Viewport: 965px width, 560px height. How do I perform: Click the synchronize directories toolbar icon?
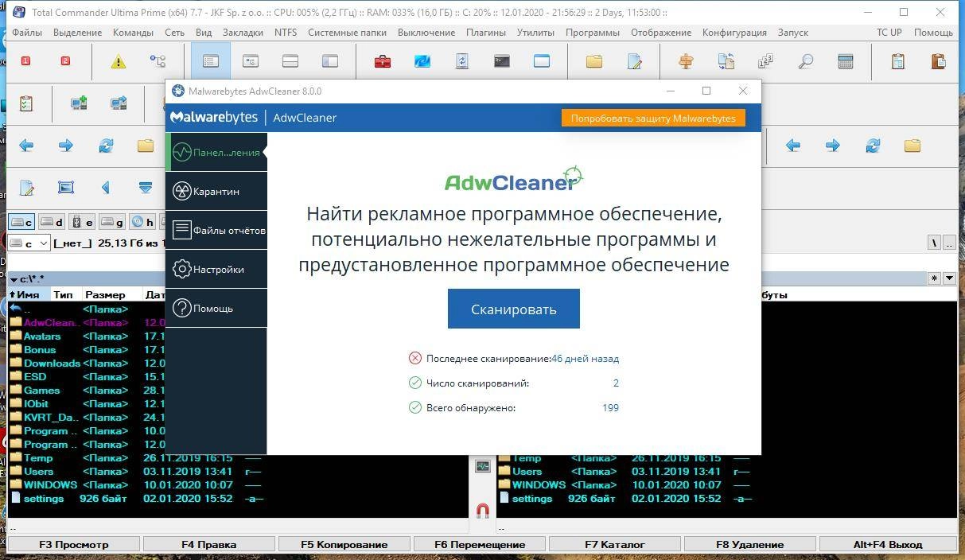pyautogui.click(x=726, y=61)
